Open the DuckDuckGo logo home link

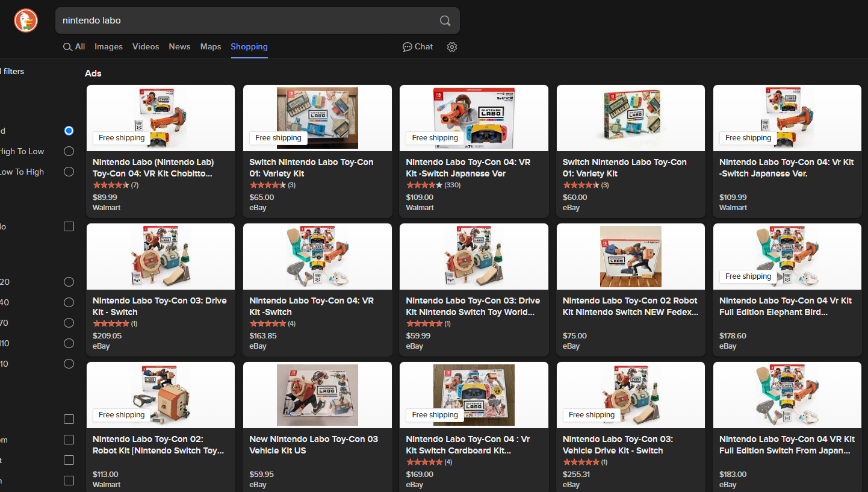tap(26, 20)
